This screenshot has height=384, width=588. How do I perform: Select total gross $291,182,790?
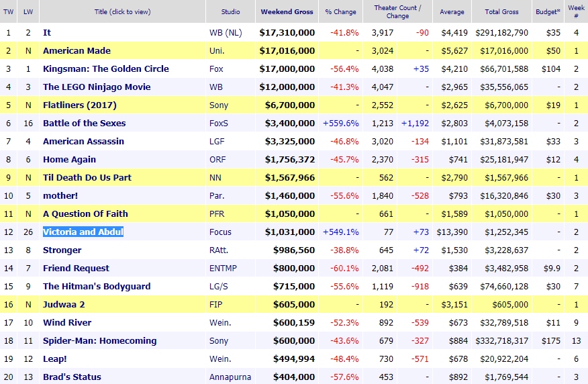pyautogui.click(x=501, y=33)
